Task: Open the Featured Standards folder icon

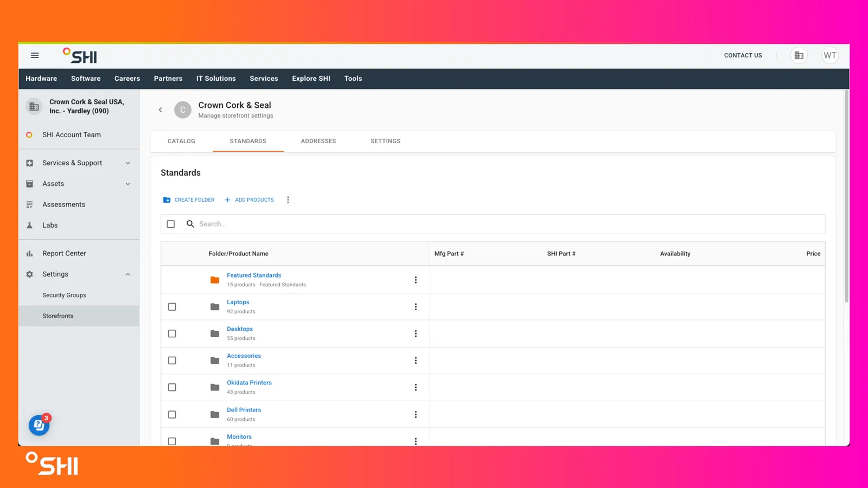Action: pos(215,280)
